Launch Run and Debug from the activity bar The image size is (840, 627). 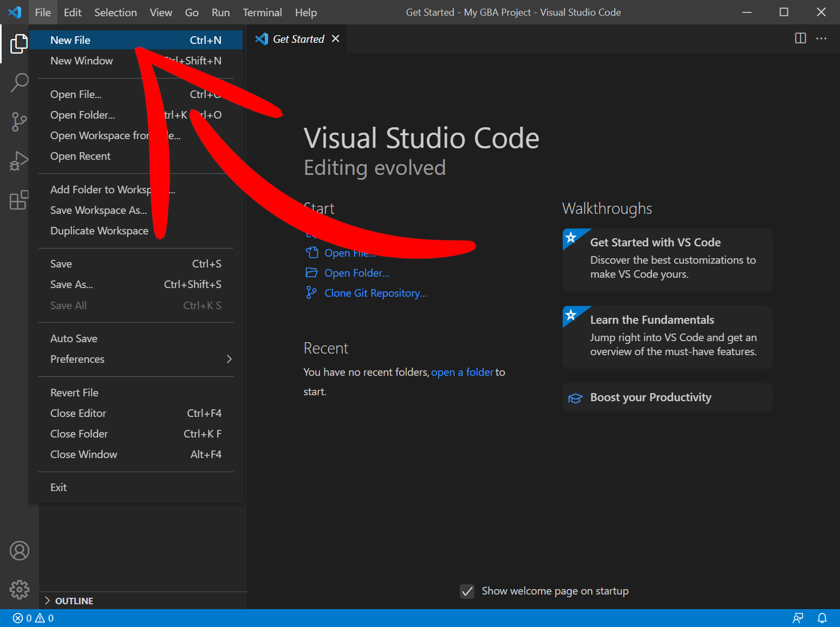coord(19,160)
